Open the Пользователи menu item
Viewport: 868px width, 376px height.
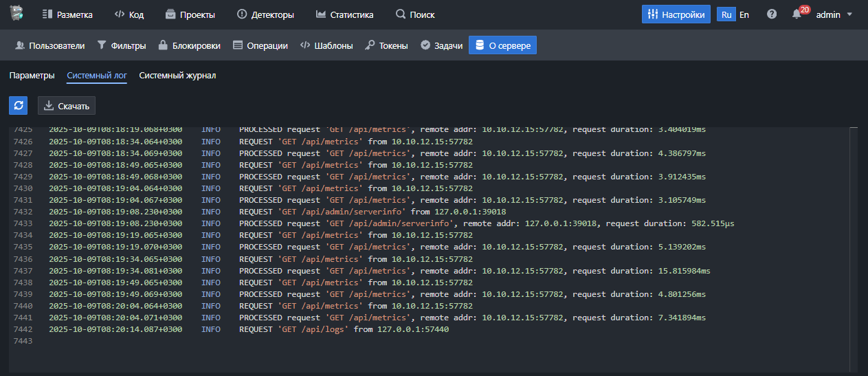(x=49, y=45)
